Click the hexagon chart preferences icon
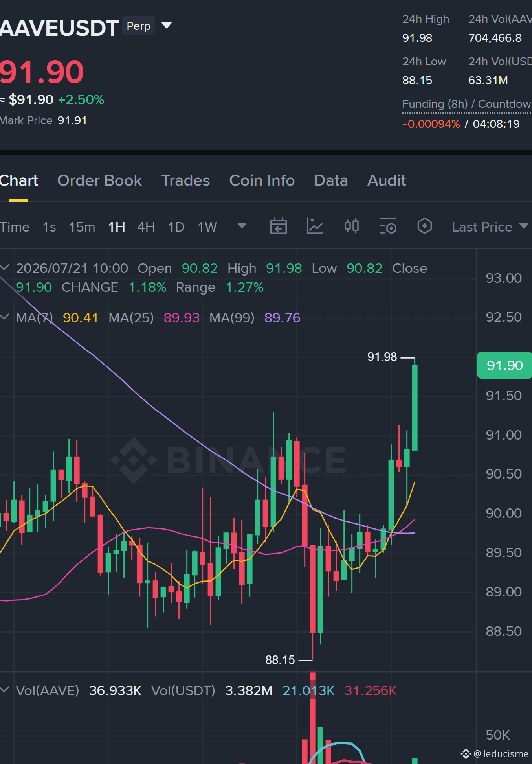The height and width of the screenshot is (764, 532). point(425,226)
